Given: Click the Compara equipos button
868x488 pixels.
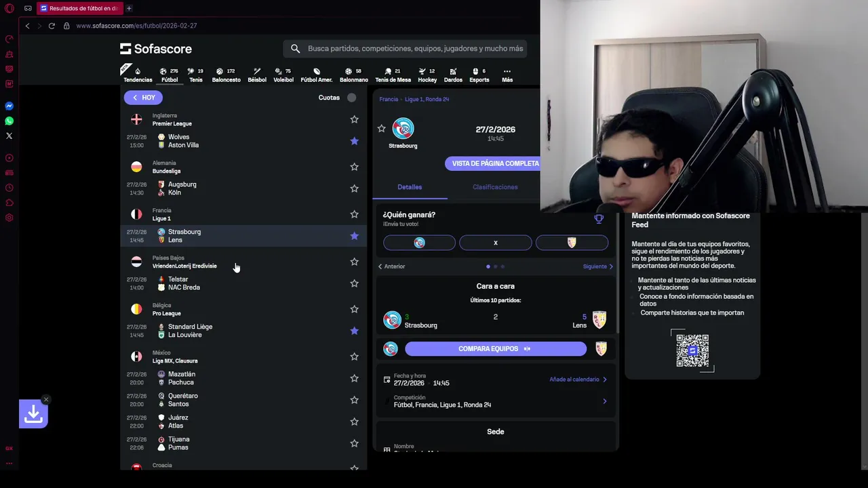Looking at the screenshot, I should point(496,349).
